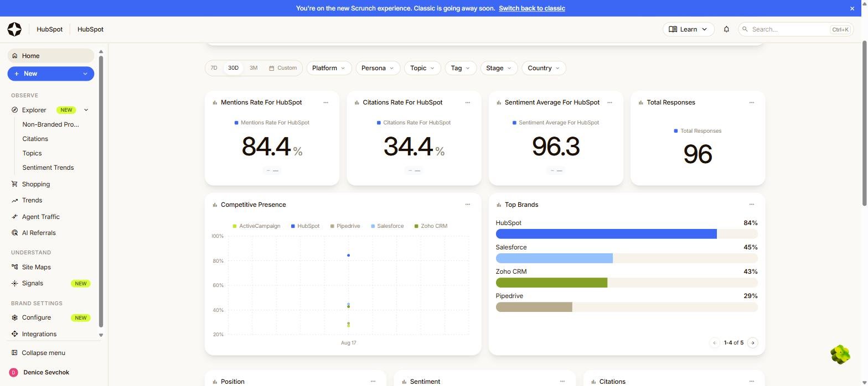Toggle Pipedrive series in legend
Image resolution: width=868 pixels, height=386 pixels.
(345, 226)
